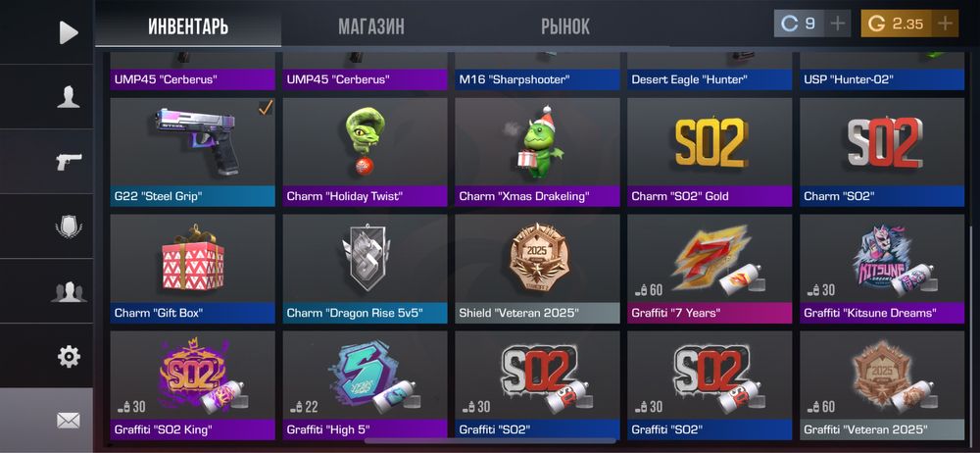Open the mail envelope icon

pos(69,421)
